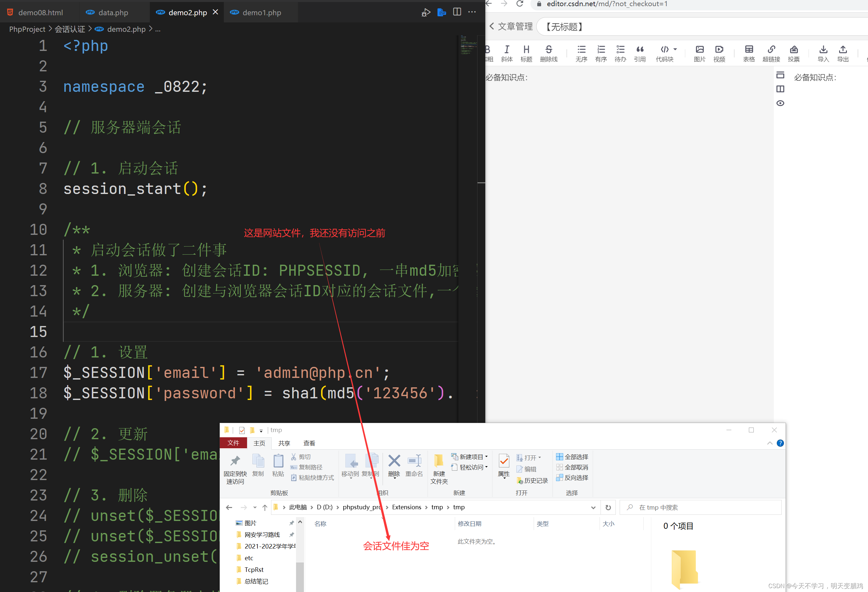The width and height of the screenshot is (868, 592).
Task: Click the export (导出) icon
Action: [x=843, y=54]
